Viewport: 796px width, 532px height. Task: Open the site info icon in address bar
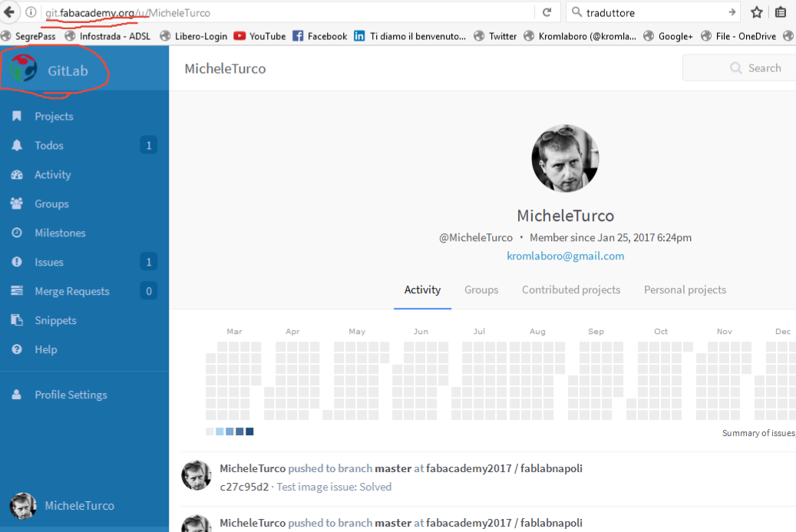coord(31,12)
